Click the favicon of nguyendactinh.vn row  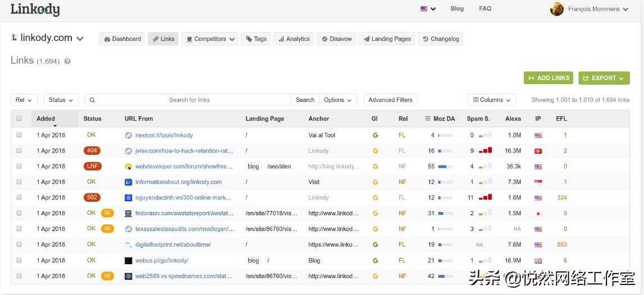[128, 198]
